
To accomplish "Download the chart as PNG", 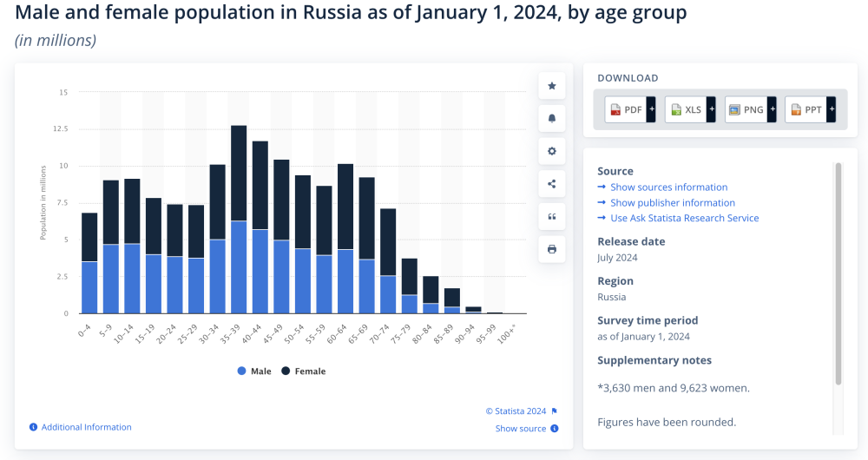I will (746, 109).
